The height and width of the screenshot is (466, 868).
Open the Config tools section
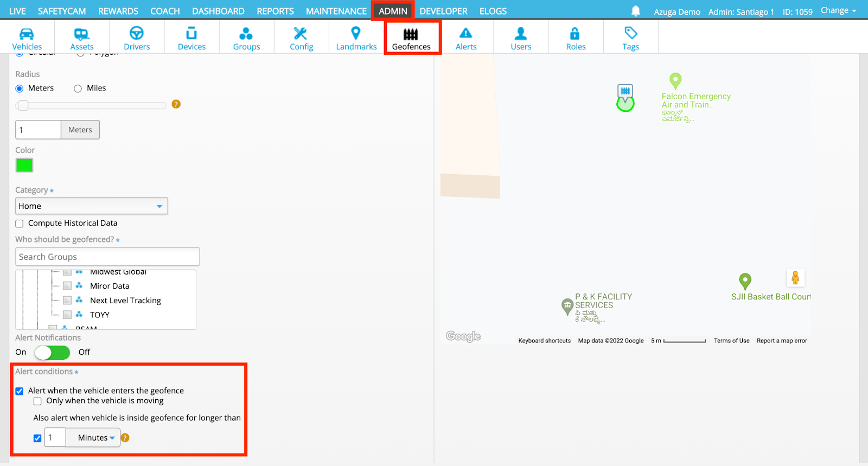pos(301,37)
